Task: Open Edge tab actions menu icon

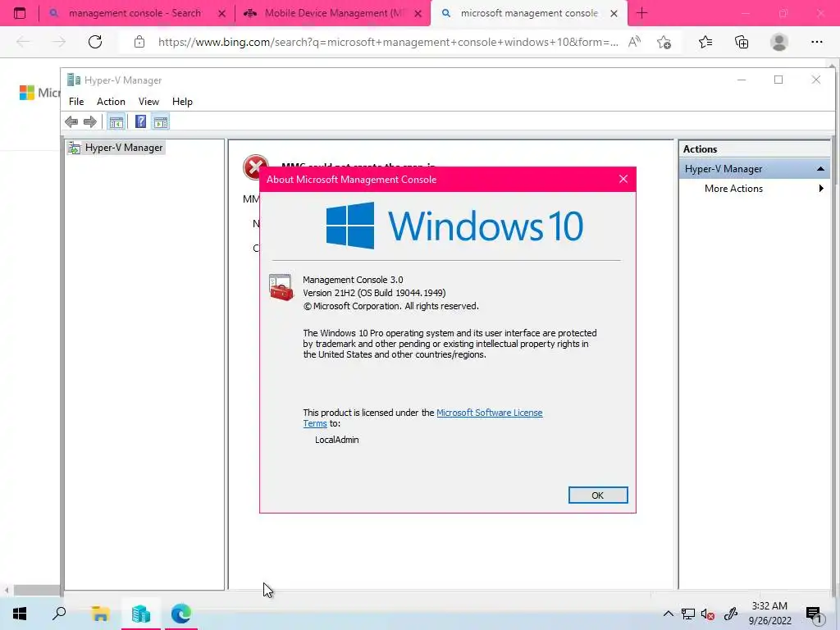Action: point(20,13)
